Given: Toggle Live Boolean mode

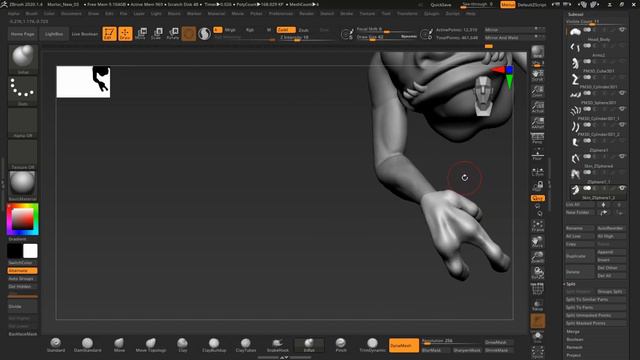Looking at the screenshot, I should pos(85,34).
